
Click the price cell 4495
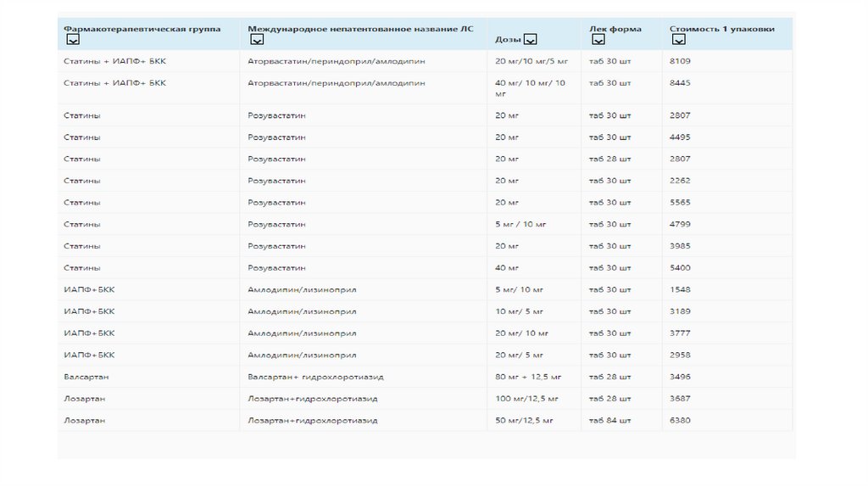[x=680, y=137]
